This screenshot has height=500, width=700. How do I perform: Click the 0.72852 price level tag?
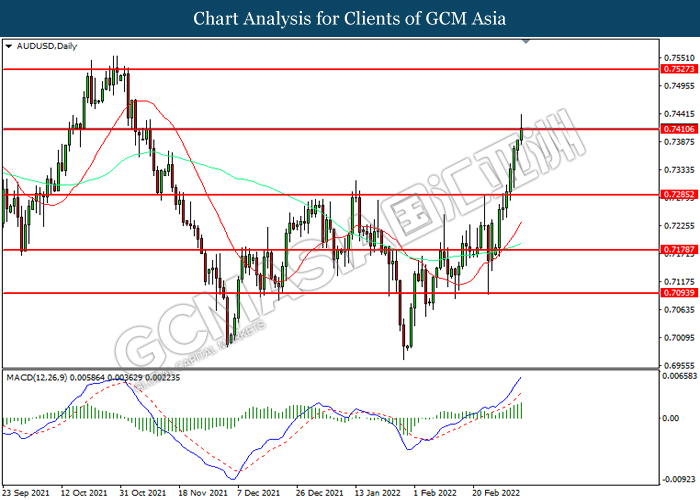[679, 195]
